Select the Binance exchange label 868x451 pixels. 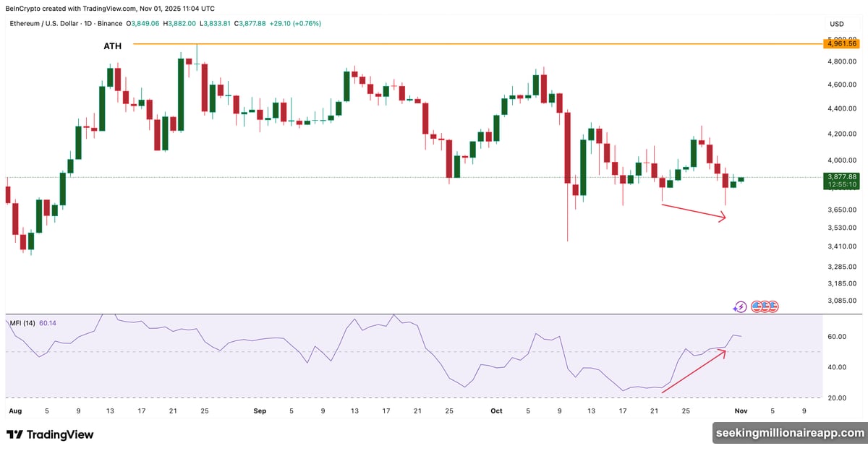point(110,23)
